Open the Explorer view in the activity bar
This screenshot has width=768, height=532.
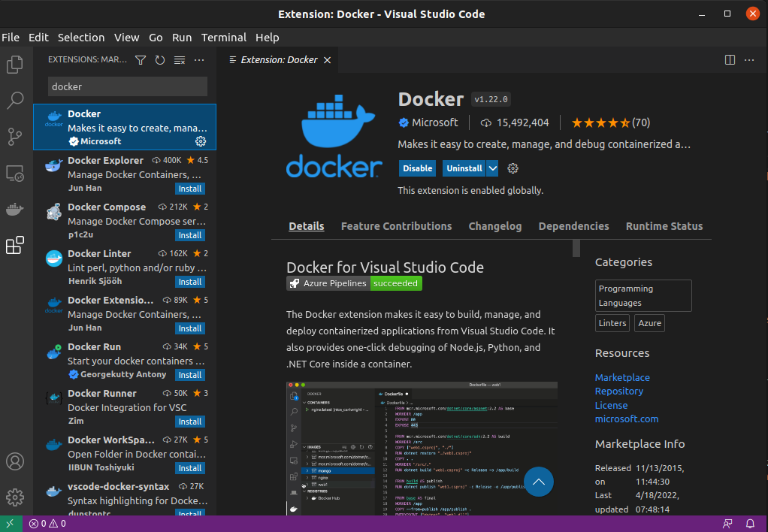coord(15,65)
